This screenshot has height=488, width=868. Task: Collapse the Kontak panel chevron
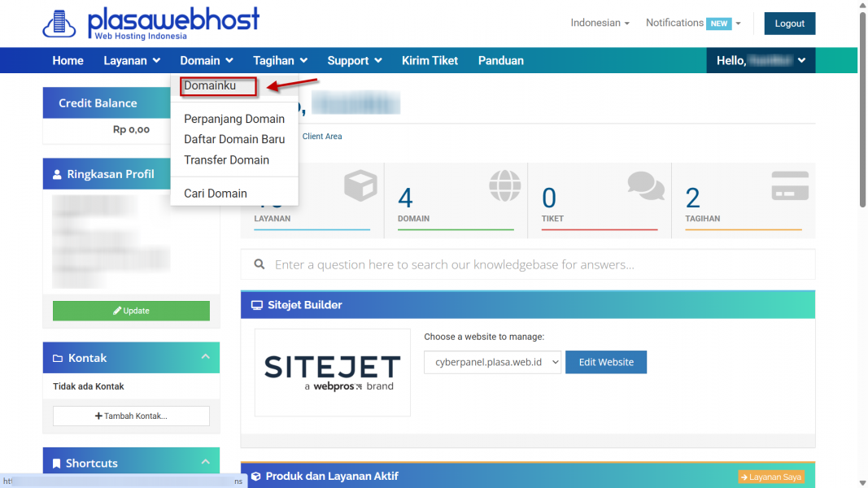[205, 357]
